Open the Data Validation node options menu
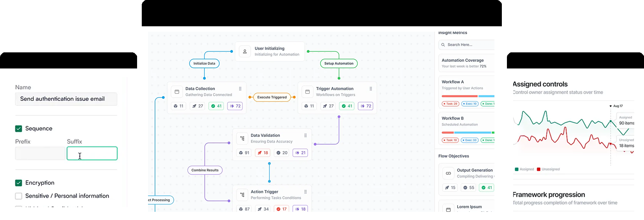 coord(305,136)
